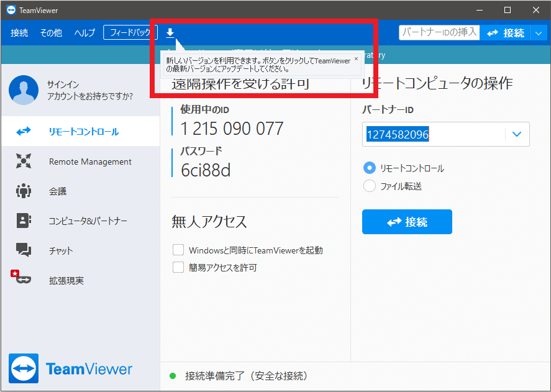
Task: Select the ファイル転送 radio button
Action: pos(370,186)
